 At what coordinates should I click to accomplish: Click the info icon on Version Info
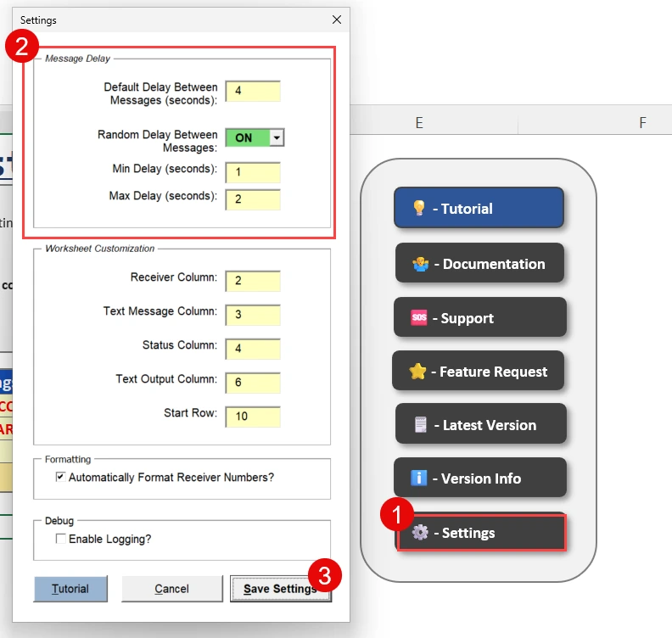(418, 478)
